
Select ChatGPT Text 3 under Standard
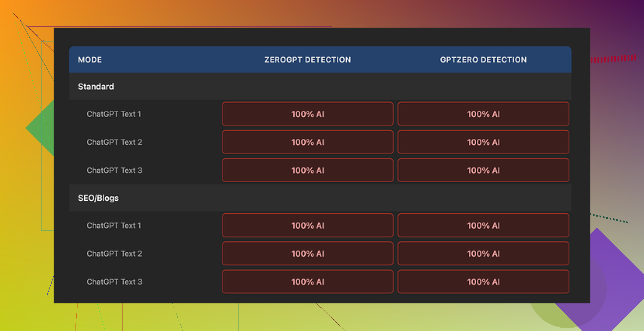coord(114,170)
